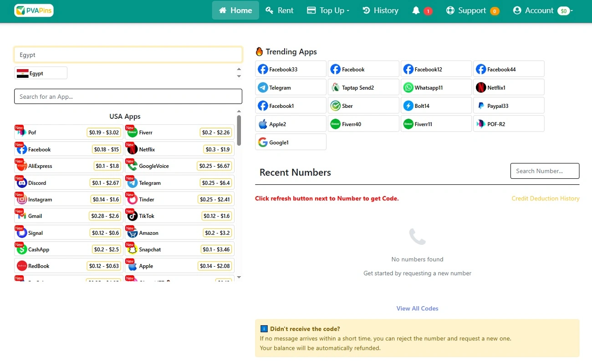This screenshot has height=364, width=592.
Task: Click the USA Apps list scrollbar thumb
Action: (239, 131)
